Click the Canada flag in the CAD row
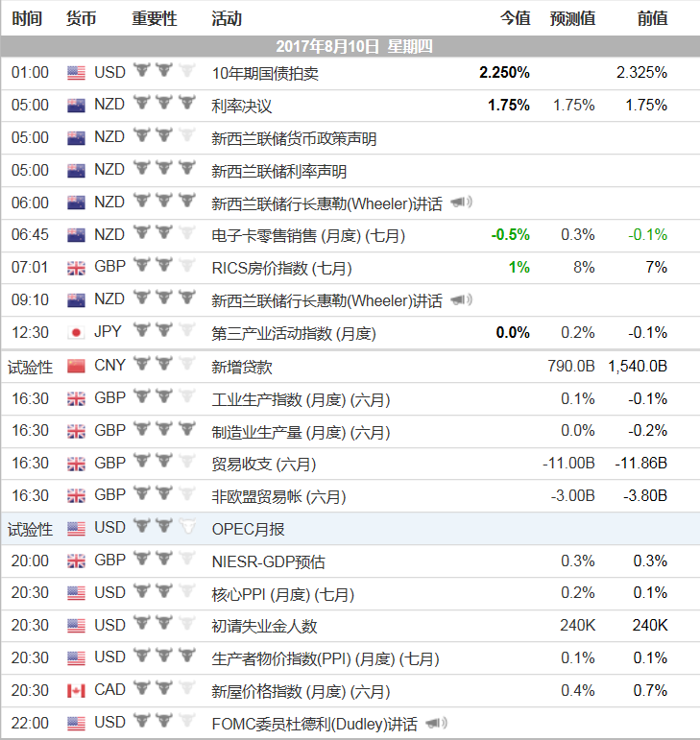The image size is (700, 740). 76,691
